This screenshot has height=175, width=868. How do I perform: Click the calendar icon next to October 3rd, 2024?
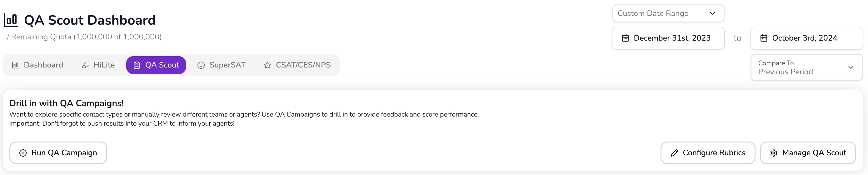764,38
